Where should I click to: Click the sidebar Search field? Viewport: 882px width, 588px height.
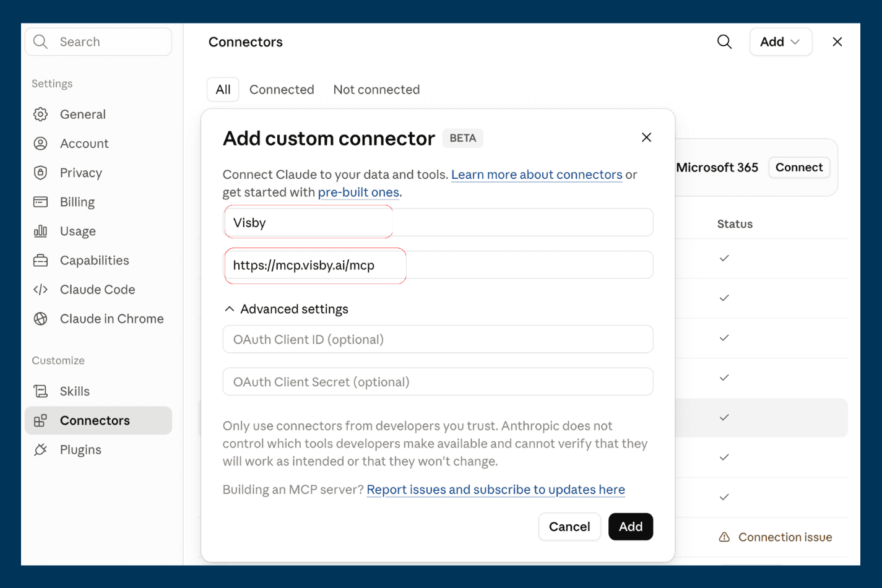[x=98, y=41]
